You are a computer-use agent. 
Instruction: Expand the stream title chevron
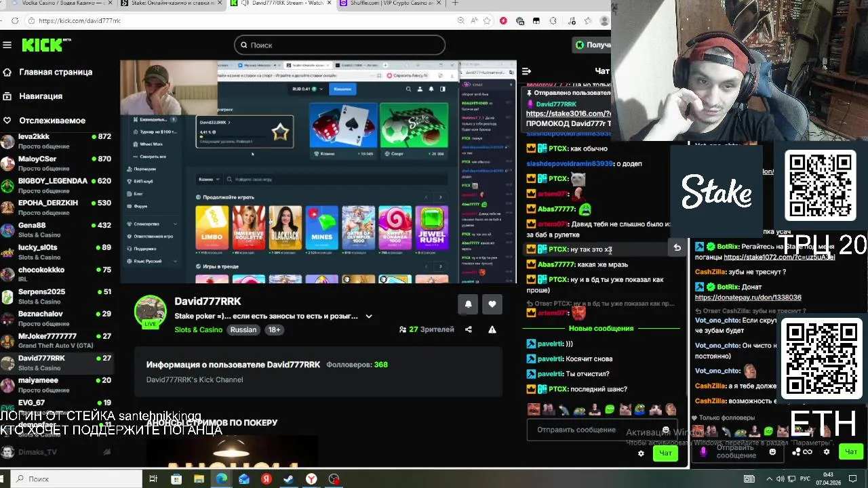(369, 317)
